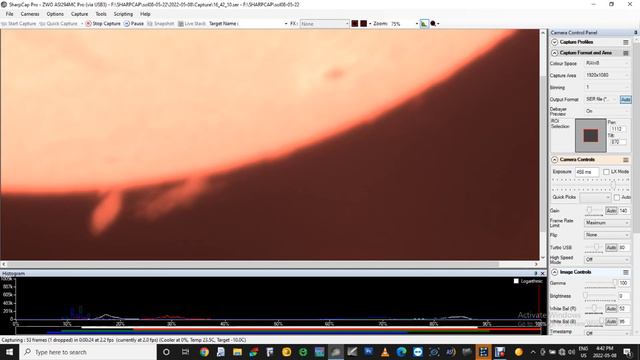Open the Image Controls section menu icon
Viewport: 640px width, 360px height.
pos(626,272)
